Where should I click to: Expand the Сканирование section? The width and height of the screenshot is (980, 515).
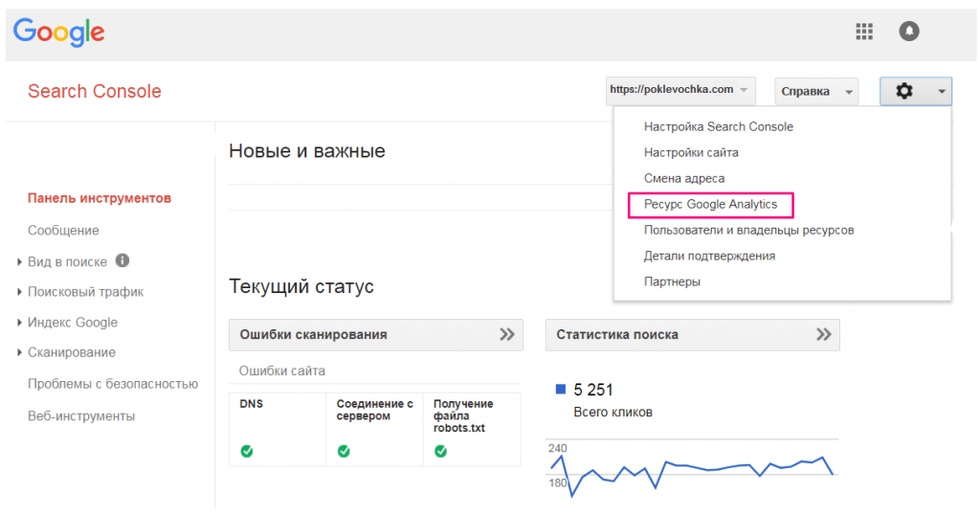(72, 352)
